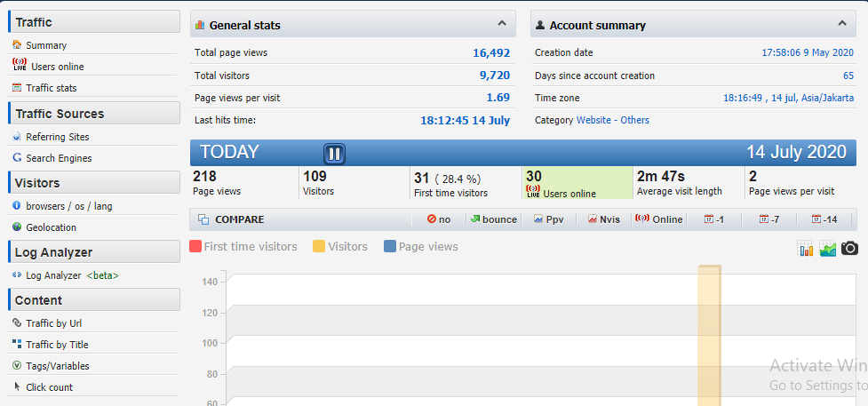Open Website - Others category link

[x=613, y=120]
